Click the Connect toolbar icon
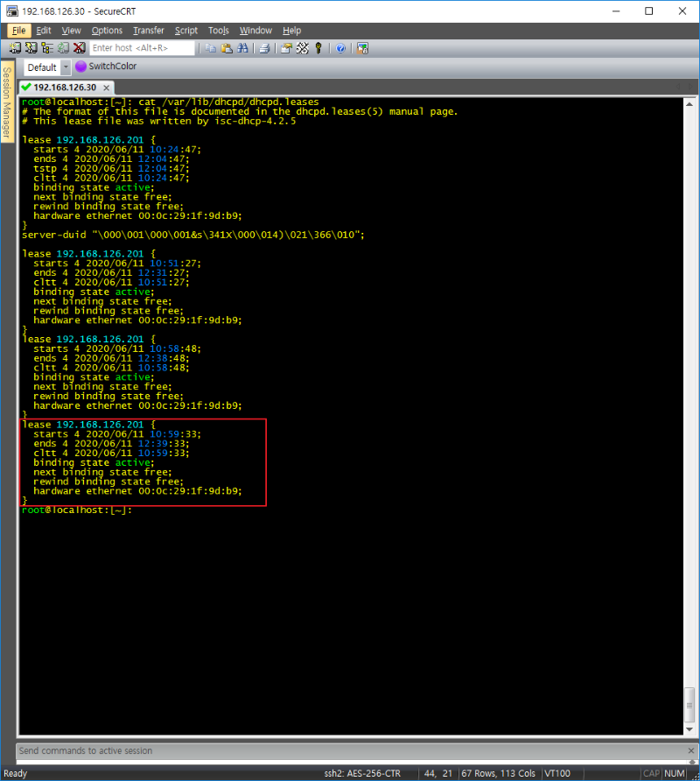 point(17,48)
